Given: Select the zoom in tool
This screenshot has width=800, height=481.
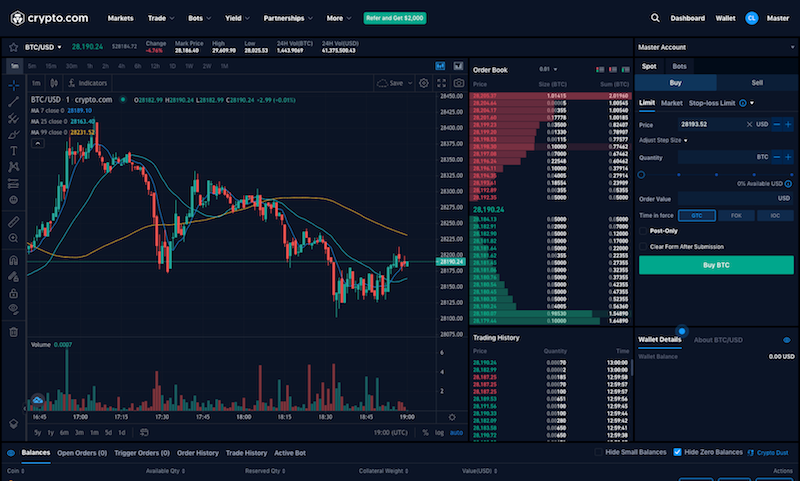Looking at the screenshot, I should point(14,238).
